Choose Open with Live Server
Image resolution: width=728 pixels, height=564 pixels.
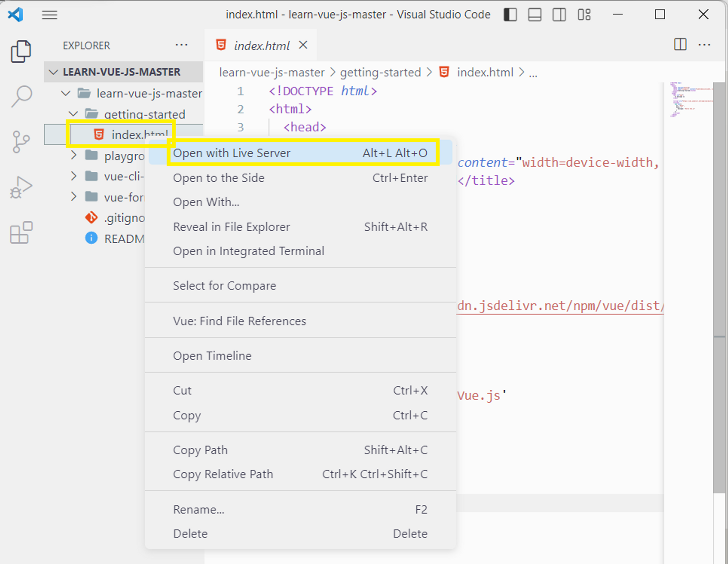point(300,153)
